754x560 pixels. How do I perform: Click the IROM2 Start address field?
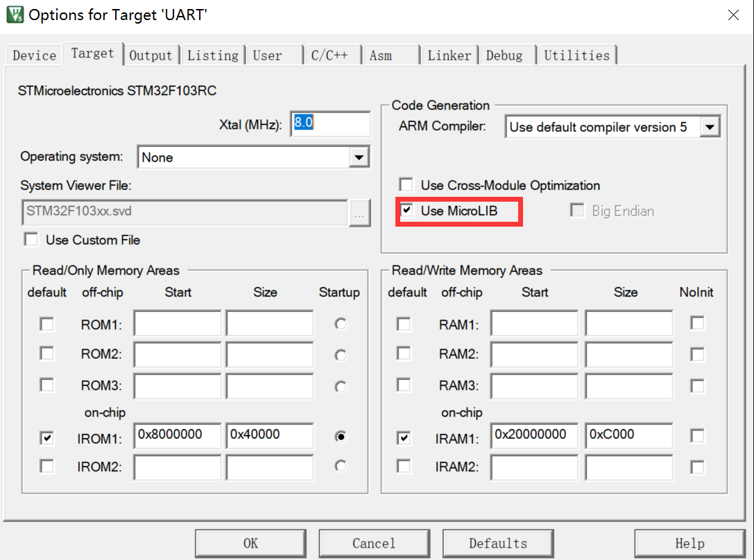click(x=178, y=468)
